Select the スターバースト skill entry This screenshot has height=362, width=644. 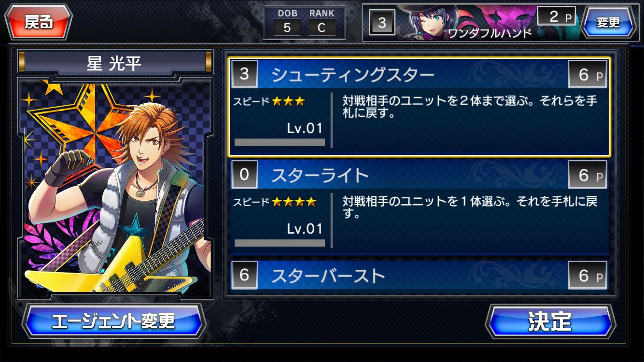[x=419, y=275]
